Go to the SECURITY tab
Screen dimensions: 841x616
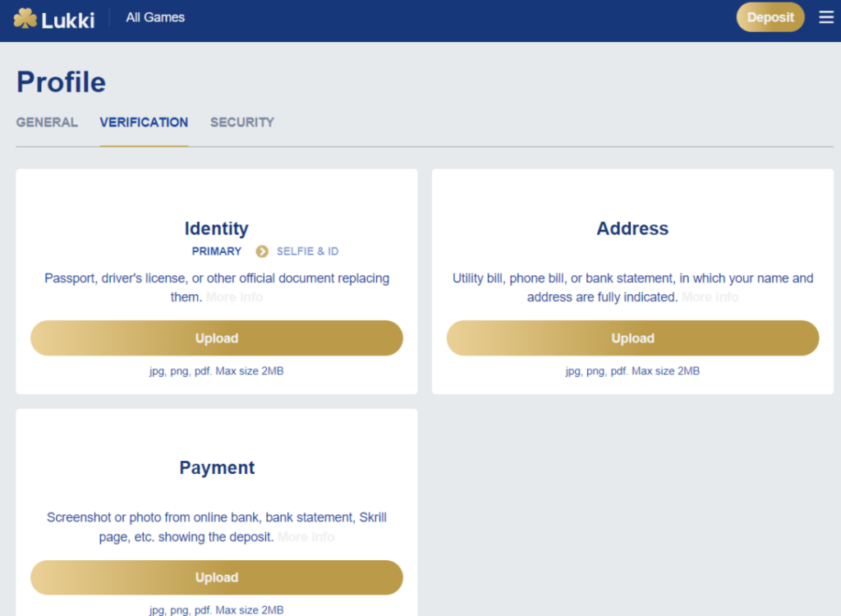point(242,122)
